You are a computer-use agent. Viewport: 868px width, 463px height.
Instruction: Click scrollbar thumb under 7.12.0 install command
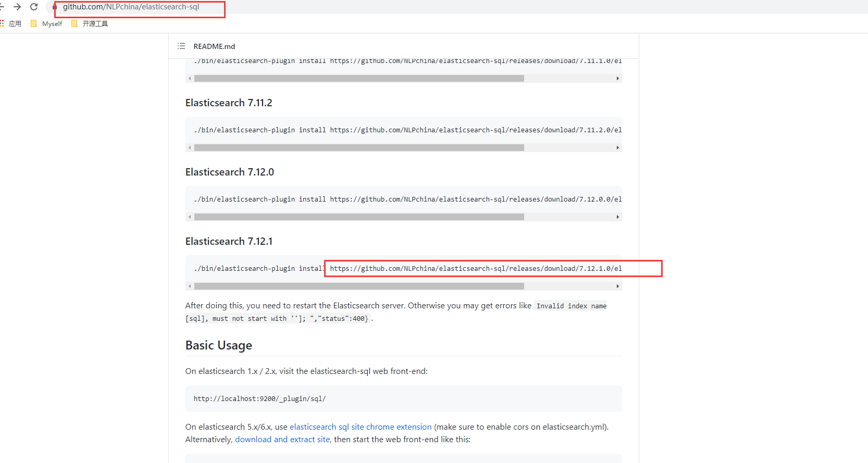pos(359,217)
